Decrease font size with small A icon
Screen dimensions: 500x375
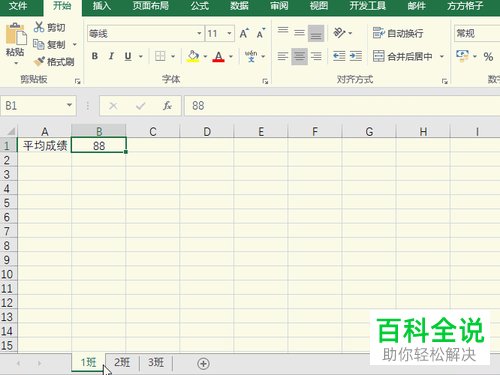pos(261,33)
